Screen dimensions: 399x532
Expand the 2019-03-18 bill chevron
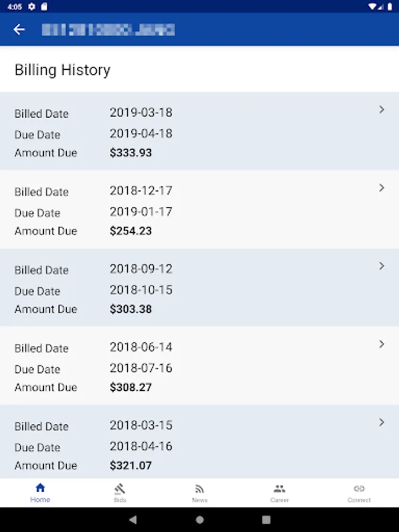pos(382,109)
